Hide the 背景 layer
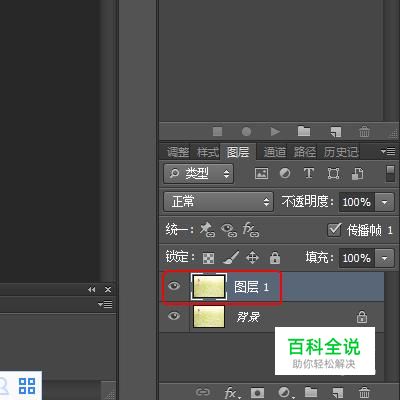The image size is (400, 400). point(174,316)
